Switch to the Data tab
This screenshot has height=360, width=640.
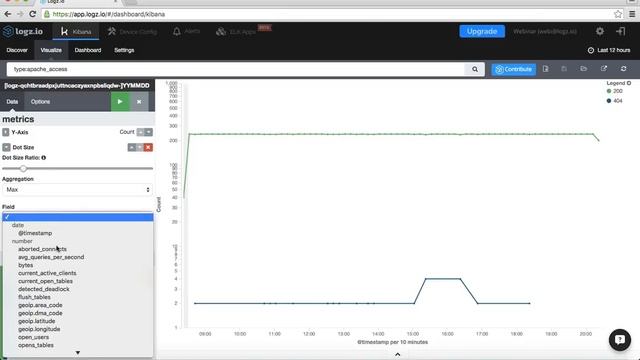tap(12, 102)
